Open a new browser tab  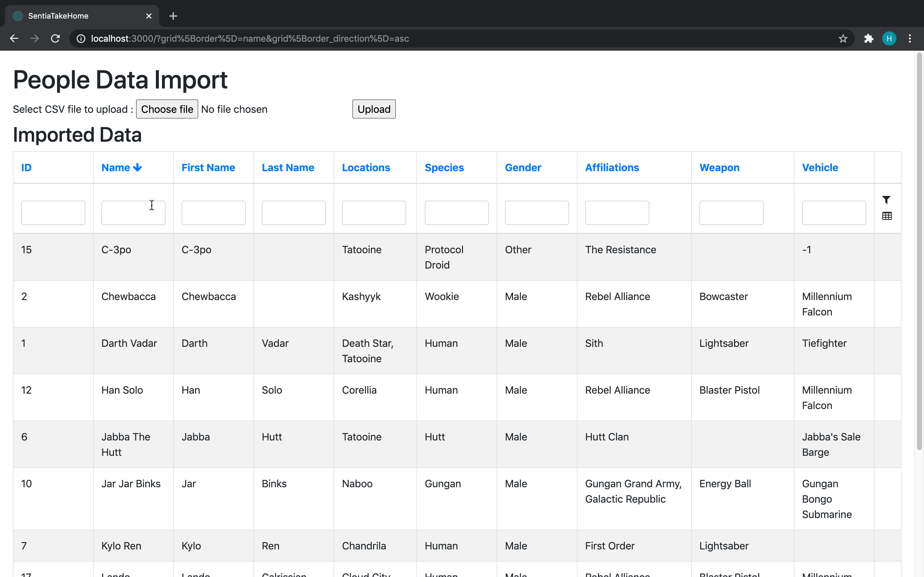click(173, 16)
